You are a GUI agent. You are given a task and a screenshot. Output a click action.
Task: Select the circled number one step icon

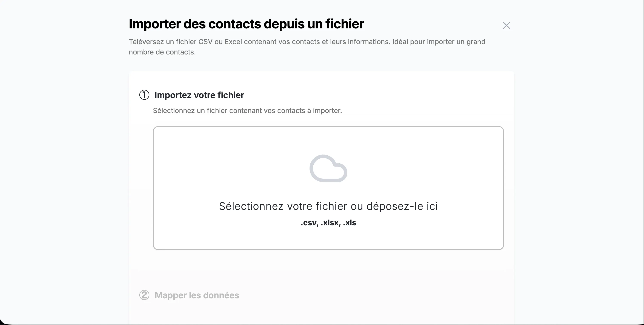(x=144, y=95)
